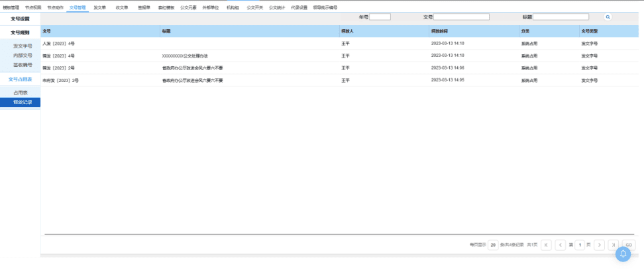This screenshot has height=274, width=644.
Task: Open the 发文单 tab
Action: [100, 7]
